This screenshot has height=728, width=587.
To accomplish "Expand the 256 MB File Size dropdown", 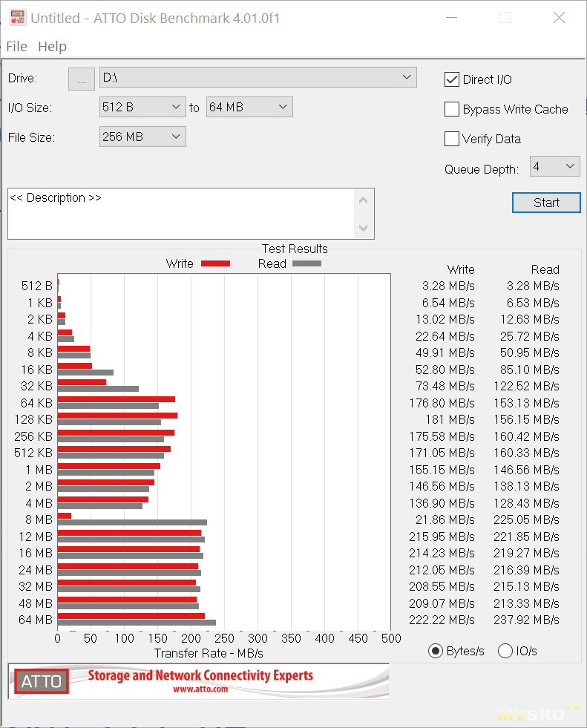I will click(142, 137).
